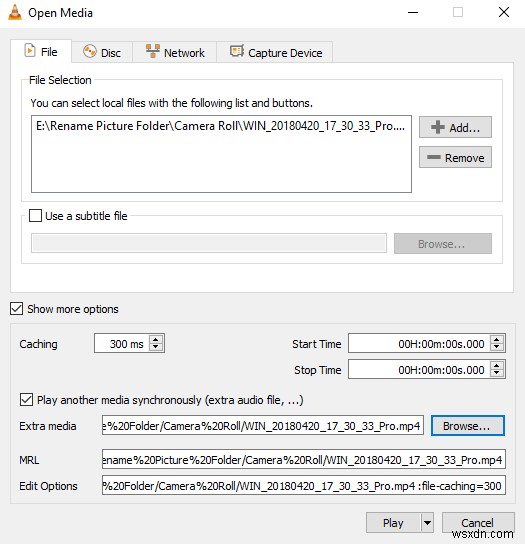Click the Capture Device tab icon
Viewport: 525px width, 544px height.
(x=237, y=51)
